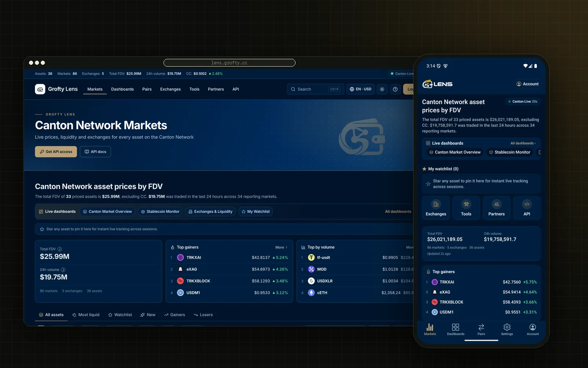Switch to Losers tab
Screen dimensions: 588x368
click(x=203, y=315)
